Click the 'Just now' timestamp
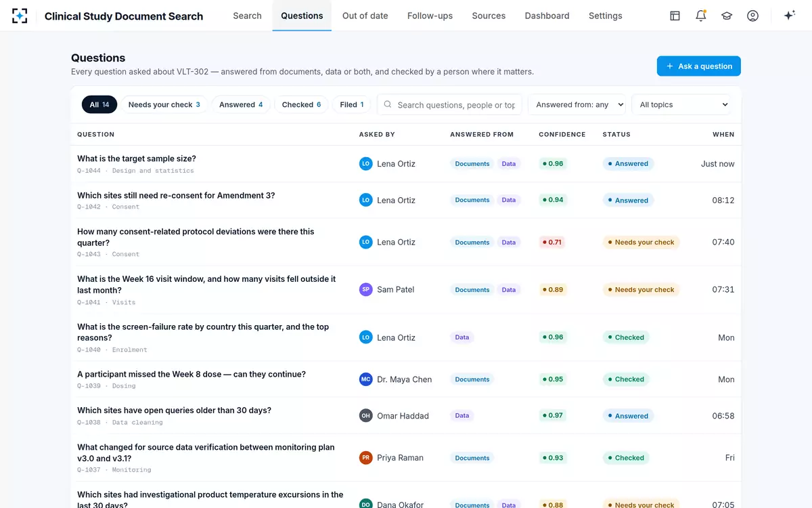This screenshot has height=508, width=812. pyautogui.click(x=718, y=164)
